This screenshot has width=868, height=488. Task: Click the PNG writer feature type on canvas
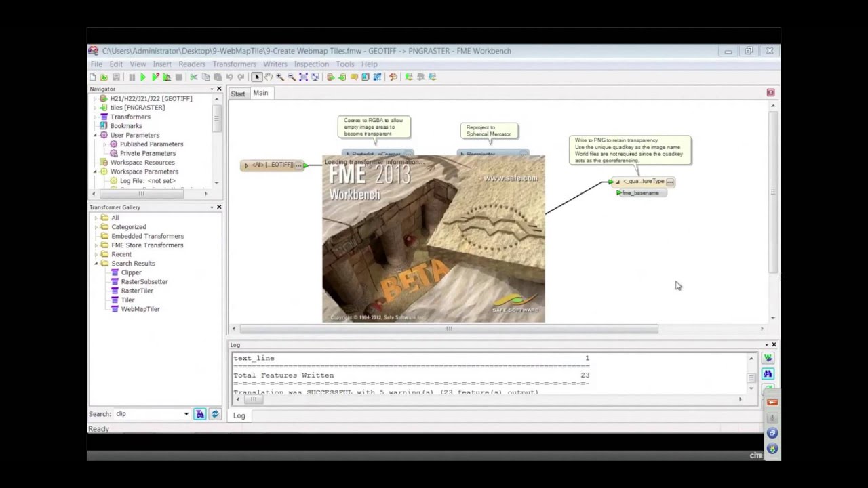tap(643, 182)
